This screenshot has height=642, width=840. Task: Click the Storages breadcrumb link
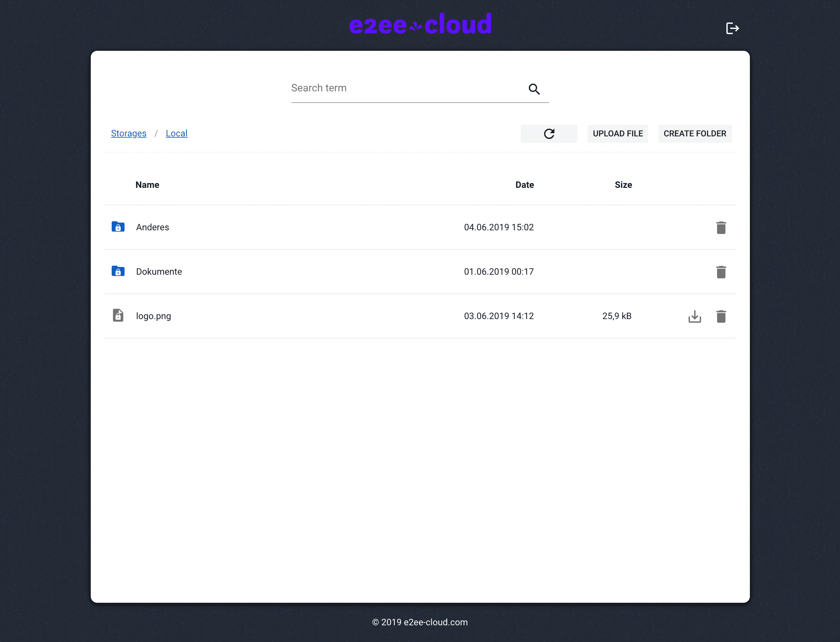click(129, 133)
